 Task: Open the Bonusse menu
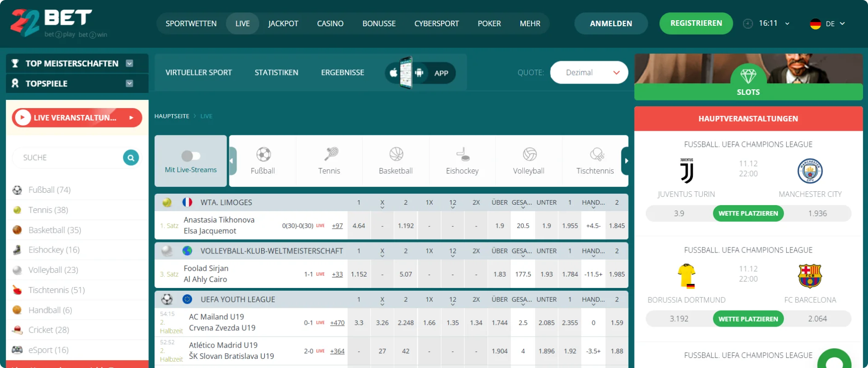[x=379, y=23]
